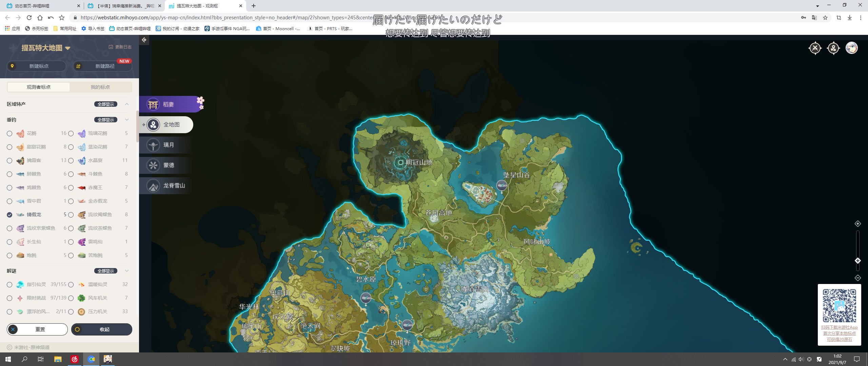Enable the 指引仙灵 puzzle marker
Screen dimensions: 868x366
tap(9, 285)
